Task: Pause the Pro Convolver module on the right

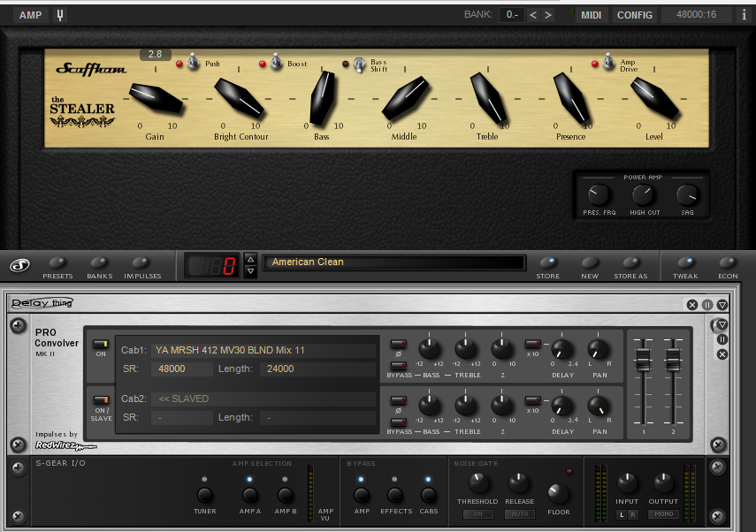Action: (722, 339)
